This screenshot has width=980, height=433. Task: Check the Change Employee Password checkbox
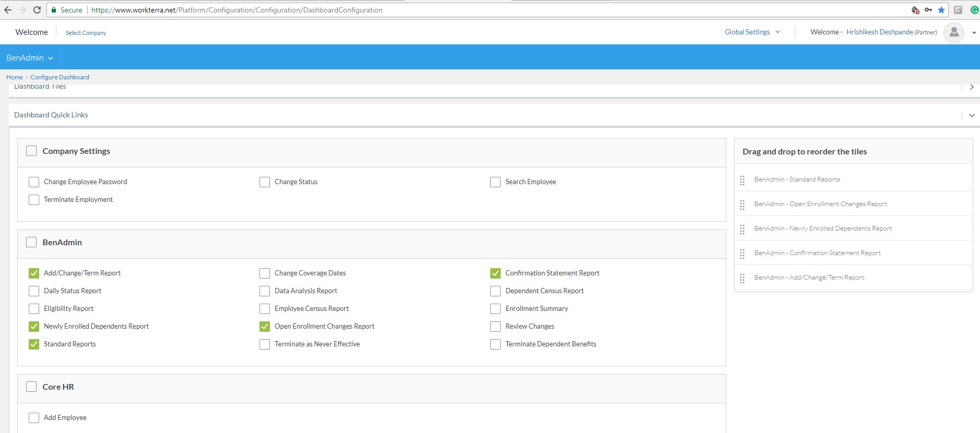pos(34,182)
